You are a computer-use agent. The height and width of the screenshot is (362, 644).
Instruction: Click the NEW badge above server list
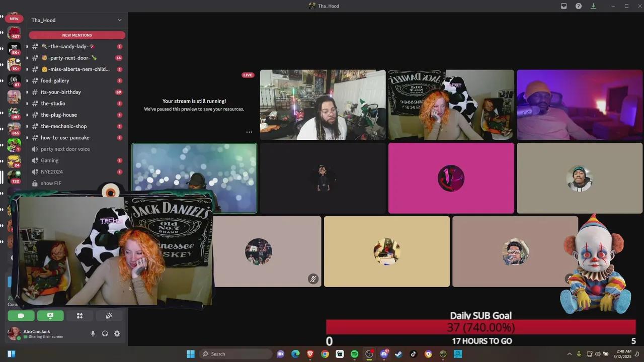[14, 19]
